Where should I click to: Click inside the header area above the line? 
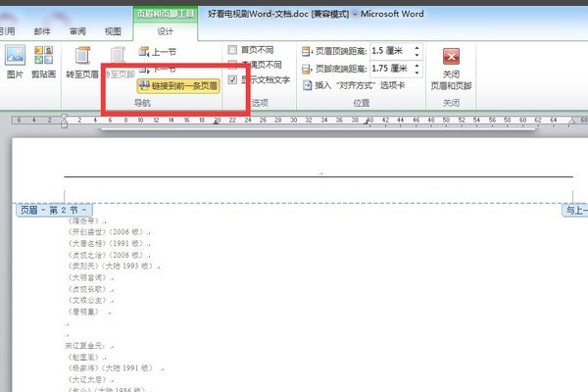click(x=318, y=162)
